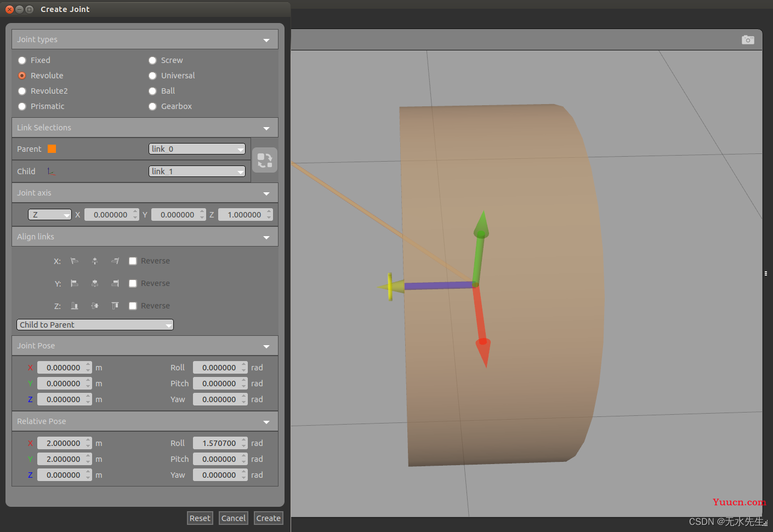
Task: Open the Parent link dropdown showing link_0
Action: 197,149
